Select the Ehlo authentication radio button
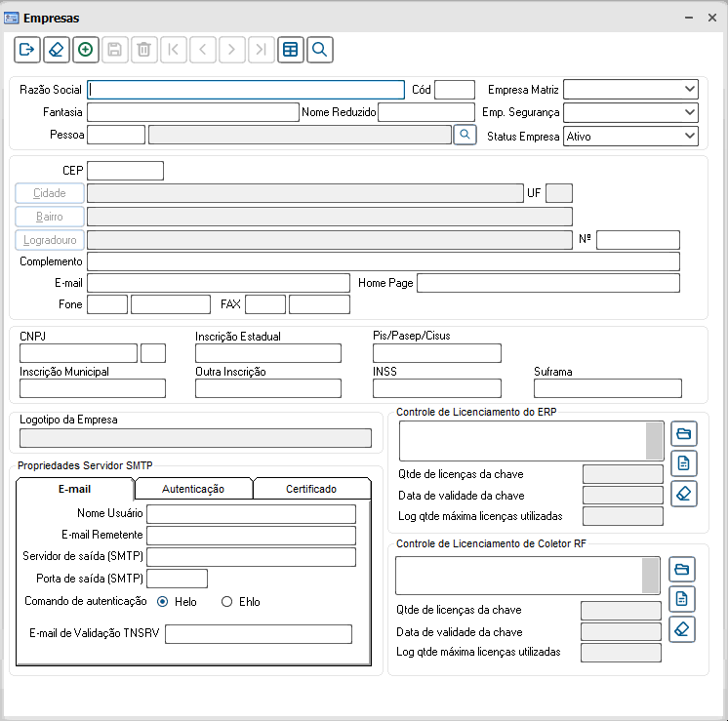The image size is (728, 721). 226,602
